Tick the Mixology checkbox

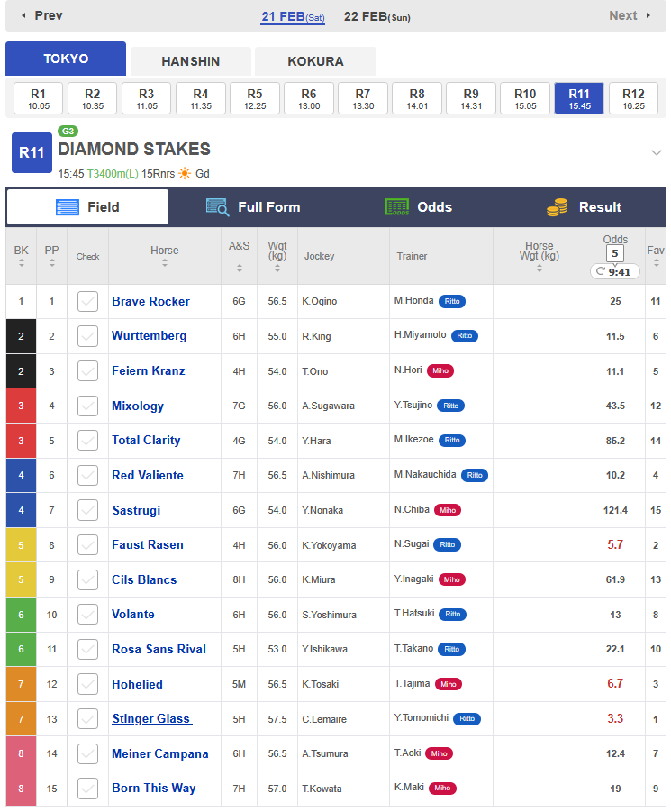(x=88, y=406)
